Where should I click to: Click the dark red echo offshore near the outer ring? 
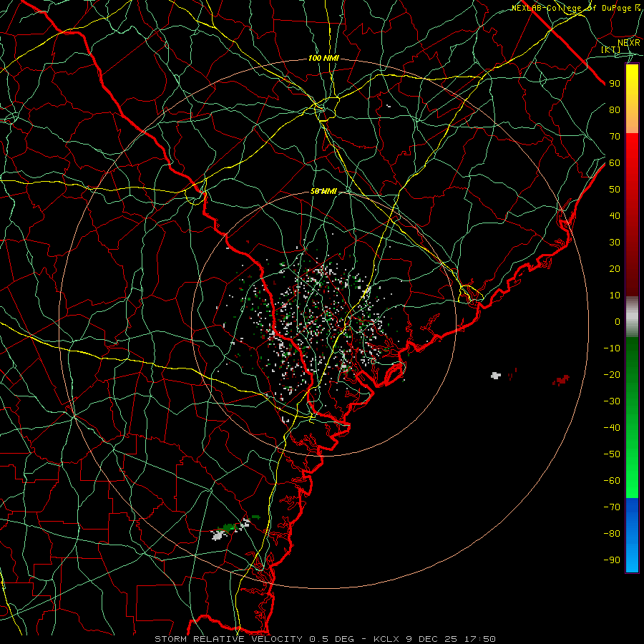pos(562,380)
